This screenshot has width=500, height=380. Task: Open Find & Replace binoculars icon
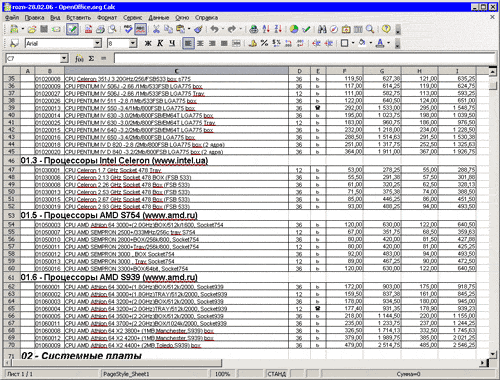point(322,29)
